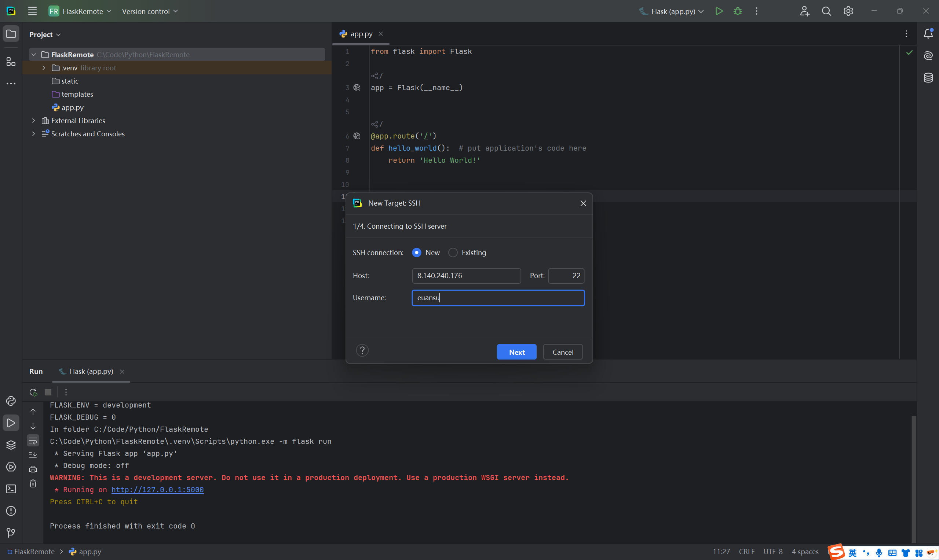Click the Rerun icon in Run panel

tap(33, 392)
